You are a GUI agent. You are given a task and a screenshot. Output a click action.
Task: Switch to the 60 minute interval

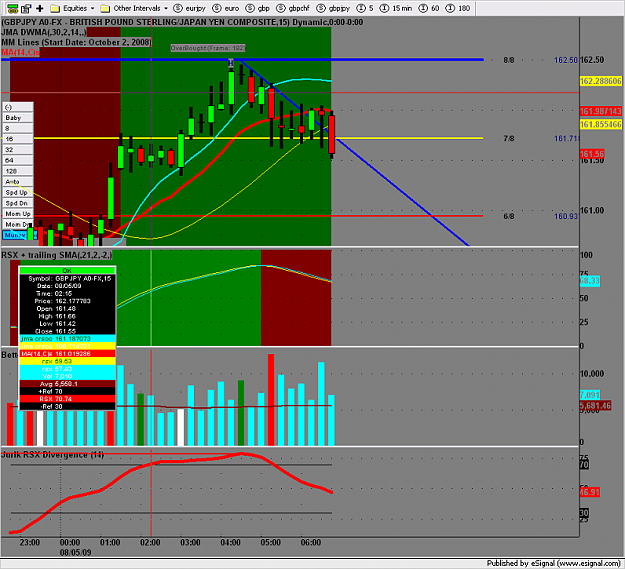(429, 8)
